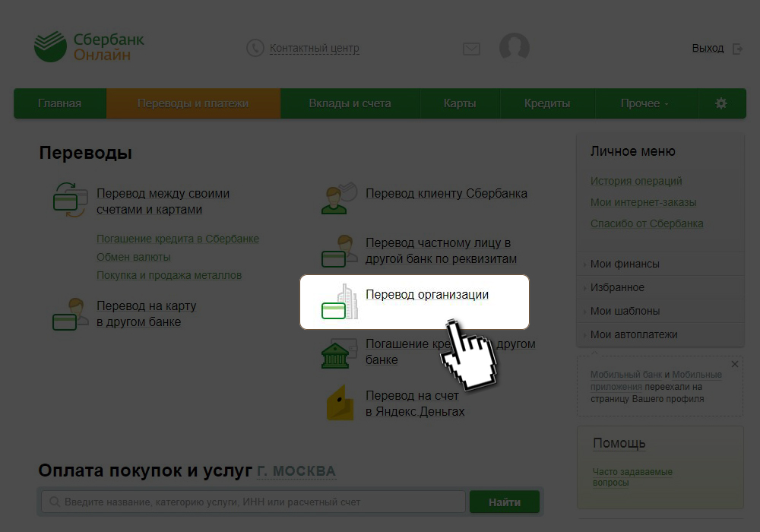Expand the Мои шаблоны section
The image size is (760, 532).
pos(660,311)
